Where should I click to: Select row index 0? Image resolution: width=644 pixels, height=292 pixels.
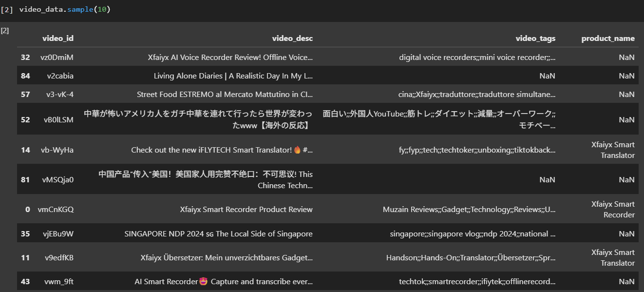(28, 210)
